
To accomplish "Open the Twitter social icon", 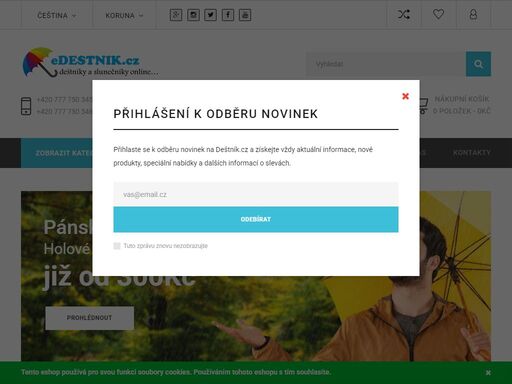I will click(210, 15).
